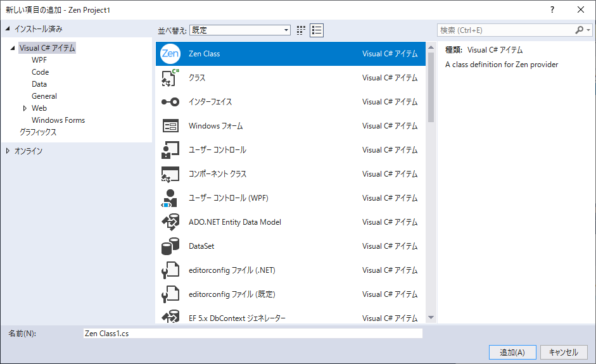This screenshot has height=364, width=596.
Task: Expand the オンライン section
Action: (x=8, y=151)
